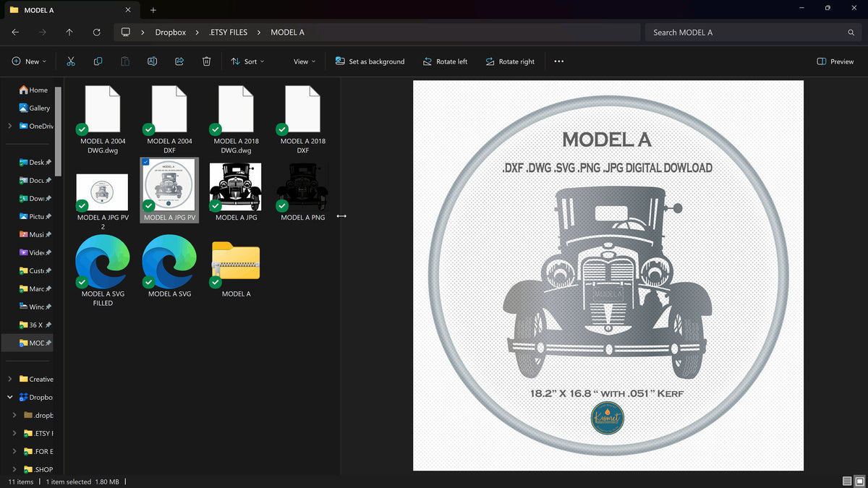868x488 pixels.
Task: Click the search magnifier icon
Action: tap(851, 33)
